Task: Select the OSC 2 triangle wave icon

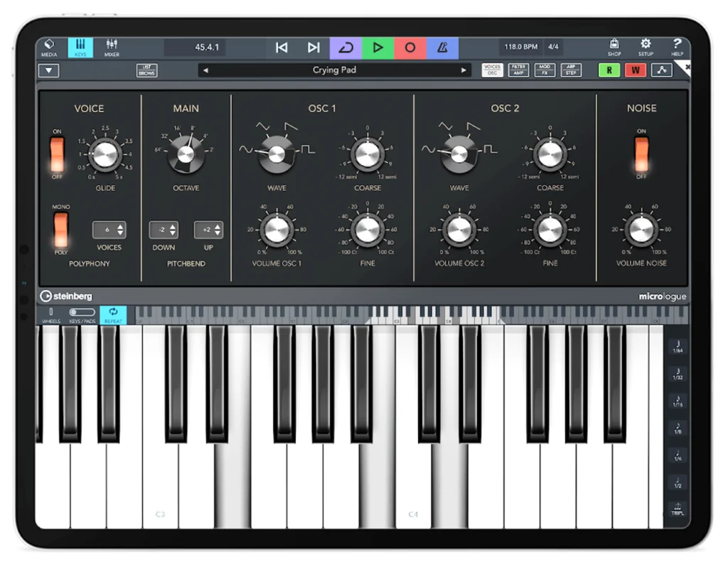Action: [445, 126]
